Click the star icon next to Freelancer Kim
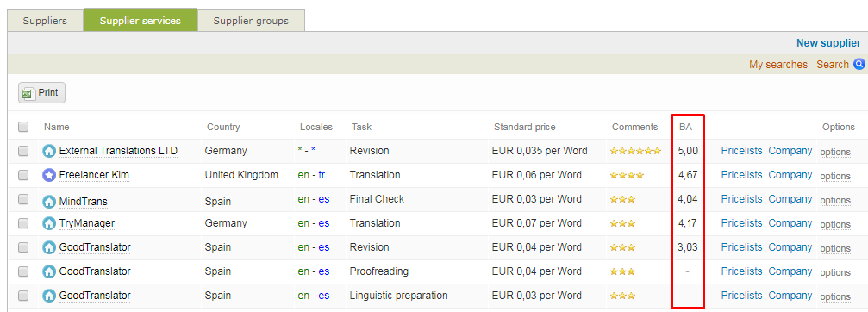 49,175
